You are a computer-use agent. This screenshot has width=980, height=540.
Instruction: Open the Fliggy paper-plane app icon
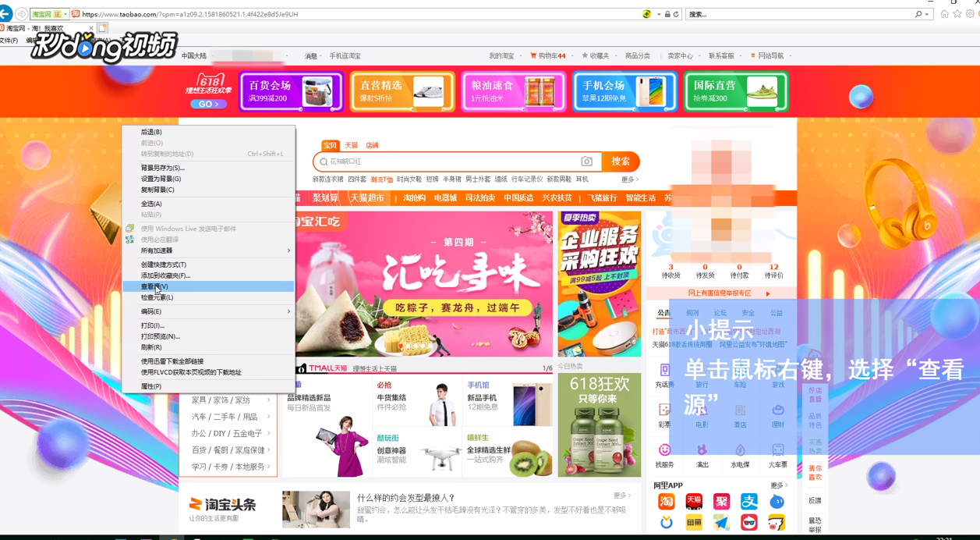[722, 523]
